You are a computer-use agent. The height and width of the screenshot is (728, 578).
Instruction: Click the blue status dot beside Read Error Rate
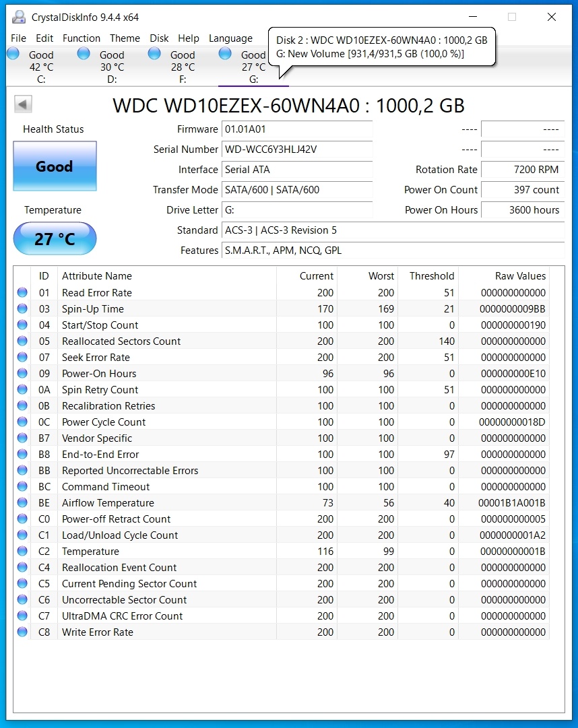[22, 293]
